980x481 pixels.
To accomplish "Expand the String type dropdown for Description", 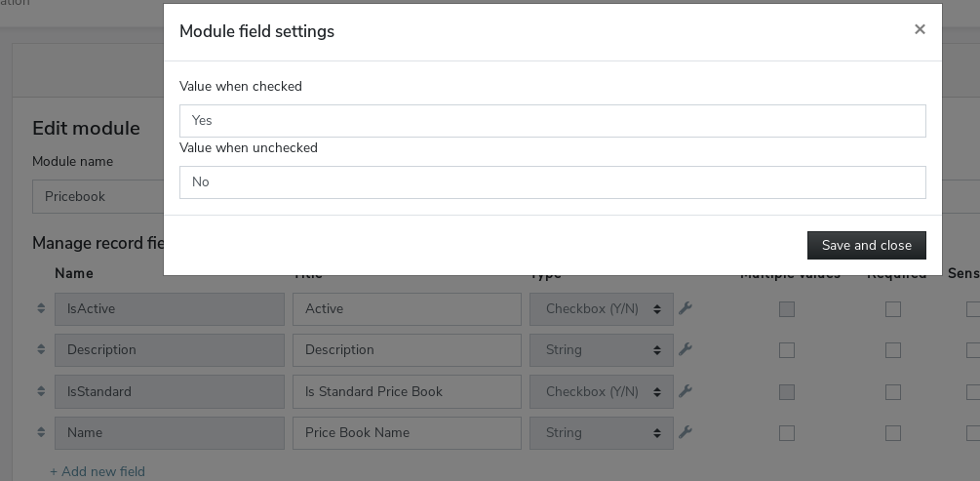I will (601, 350).
